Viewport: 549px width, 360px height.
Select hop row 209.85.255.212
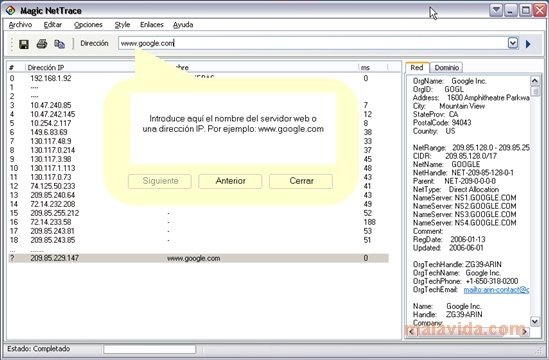point(199,213)
